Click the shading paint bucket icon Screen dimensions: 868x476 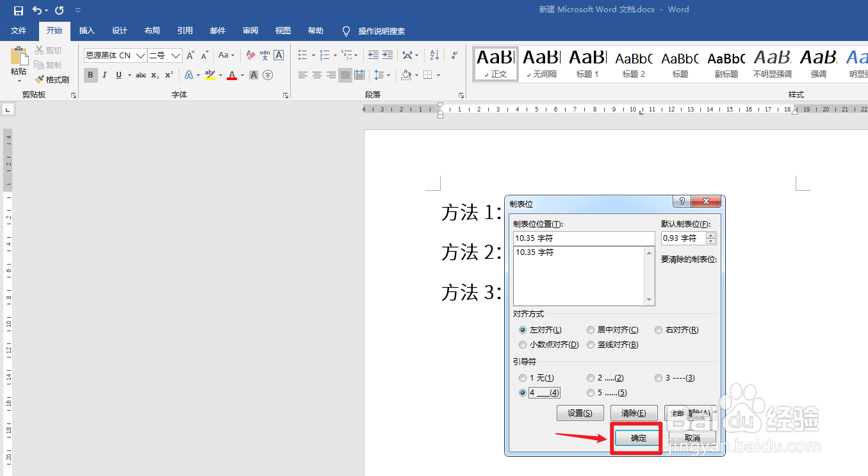point(406,75)
